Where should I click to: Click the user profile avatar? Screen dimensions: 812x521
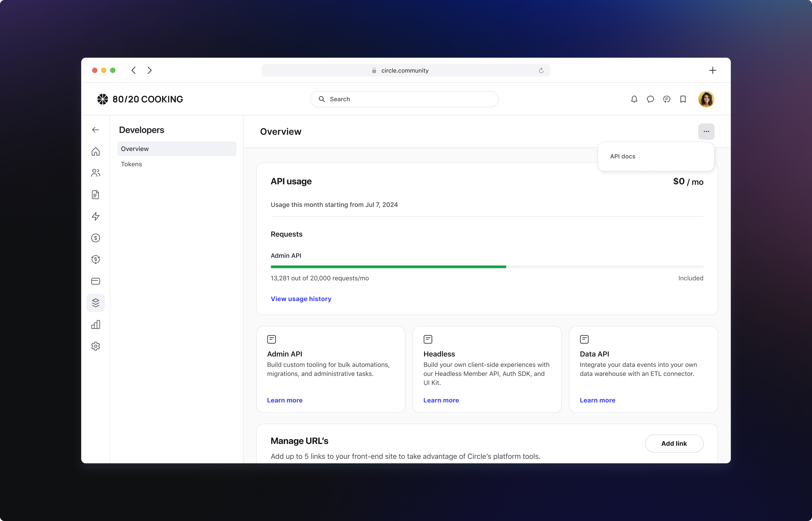706,99
